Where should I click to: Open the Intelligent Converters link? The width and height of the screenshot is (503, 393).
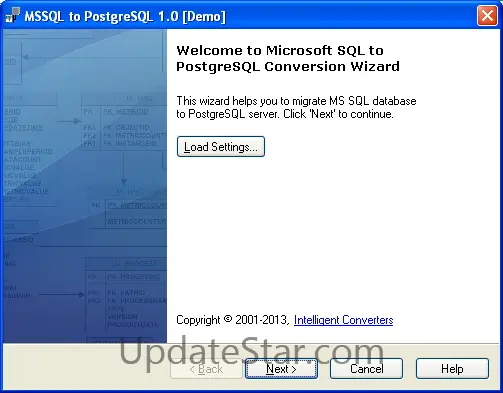pos(343,320)
